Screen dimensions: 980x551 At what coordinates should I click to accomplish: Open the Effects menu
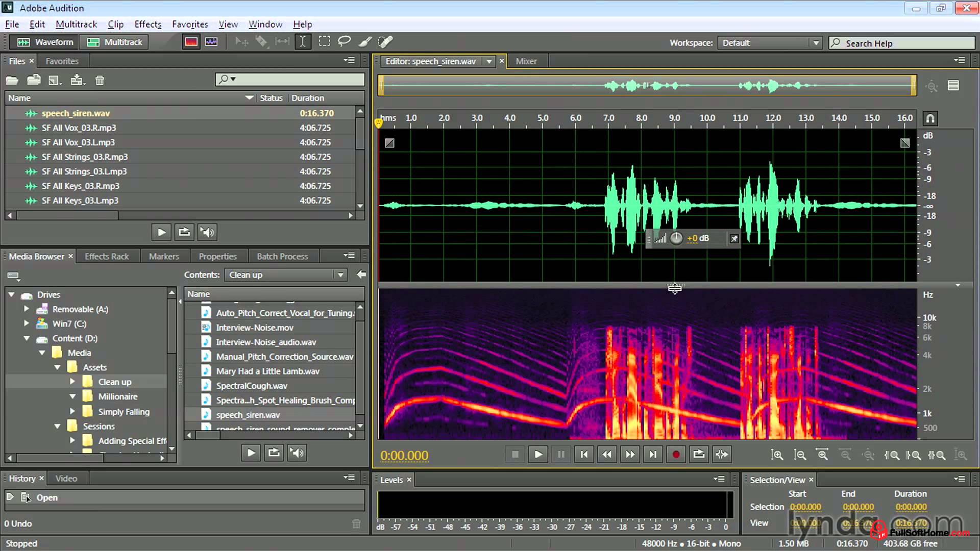click(148, 24)
